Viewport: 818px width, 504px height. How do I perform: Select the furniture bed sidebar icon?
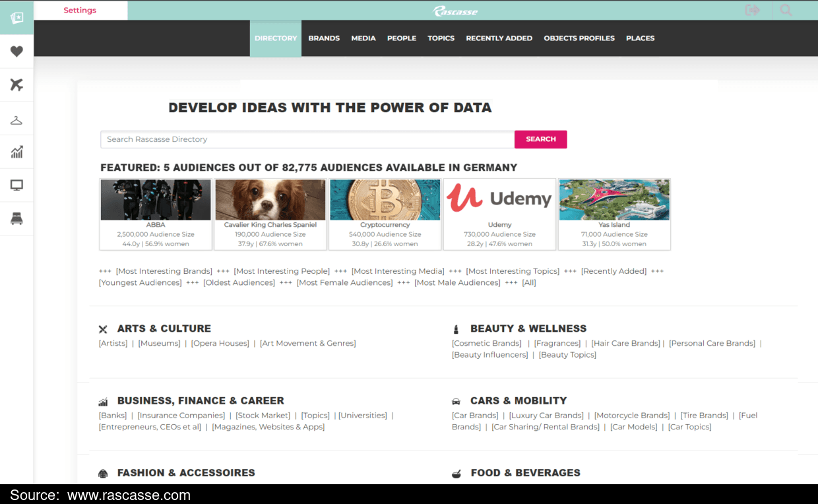[16, 219]
